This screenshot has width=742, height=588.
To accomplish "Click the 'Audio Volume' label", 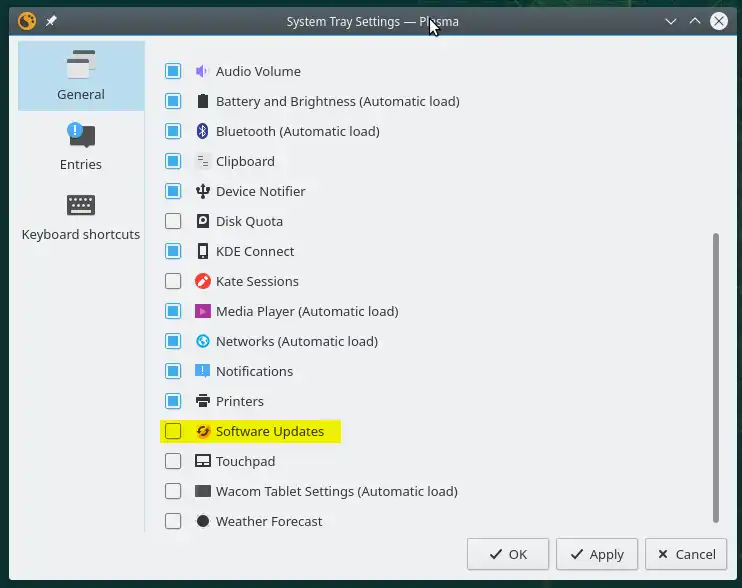I will coord(258,71).
